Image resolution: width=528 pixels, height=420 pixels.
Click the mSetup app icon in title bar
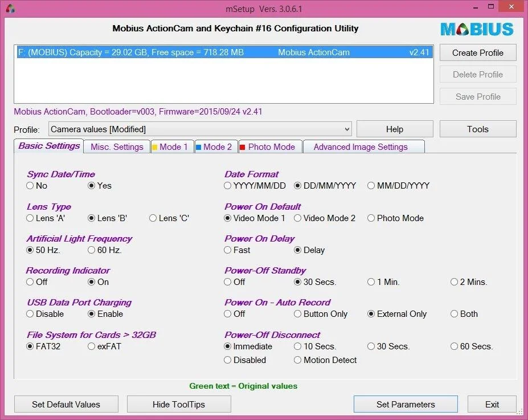pos(10,9)
